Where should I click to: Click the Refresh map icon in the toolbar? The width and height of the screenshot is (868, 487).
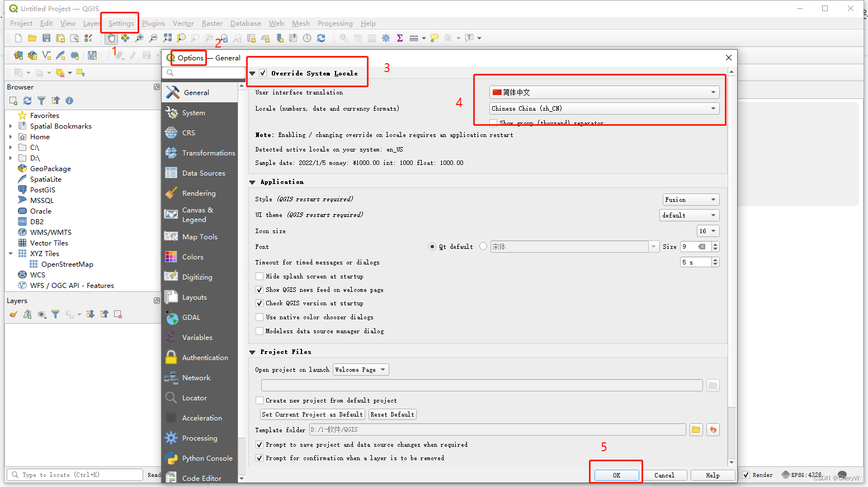coord(321,38)
